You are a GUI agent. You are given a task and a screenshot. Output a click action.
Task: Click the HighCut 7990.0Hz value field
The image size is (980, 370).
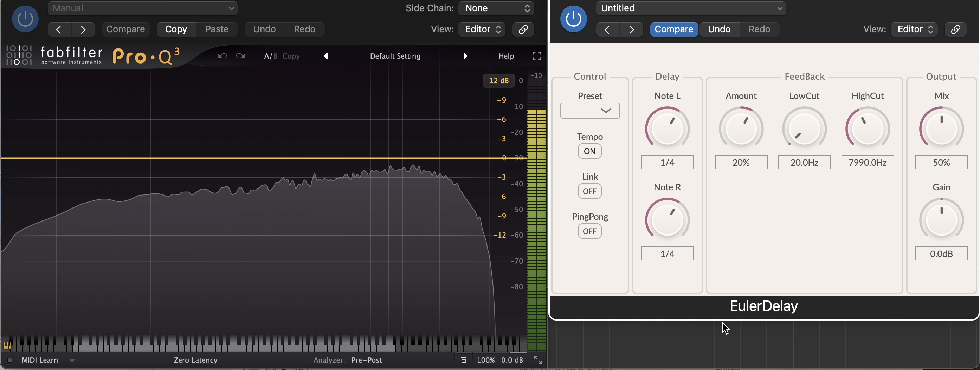(x=868, y=163)
